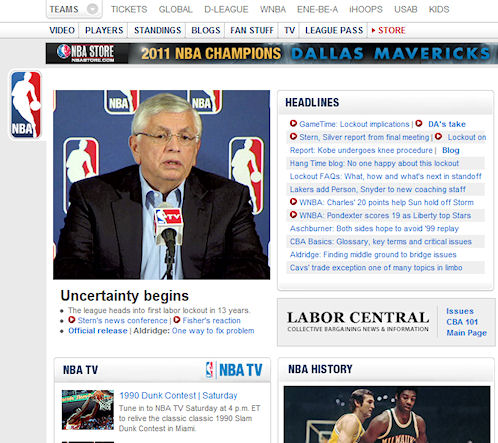Screen dimensions: 498x443
Task: Open the Labor Central Main Page link
Action: [466, 333]
